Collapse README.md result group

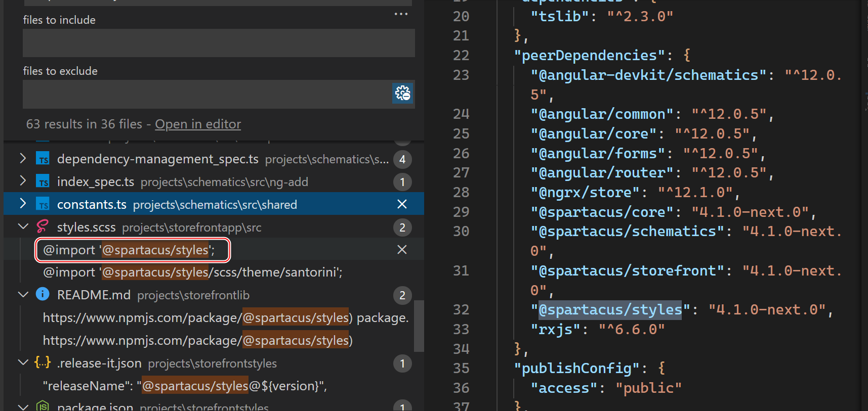[23, 295]
